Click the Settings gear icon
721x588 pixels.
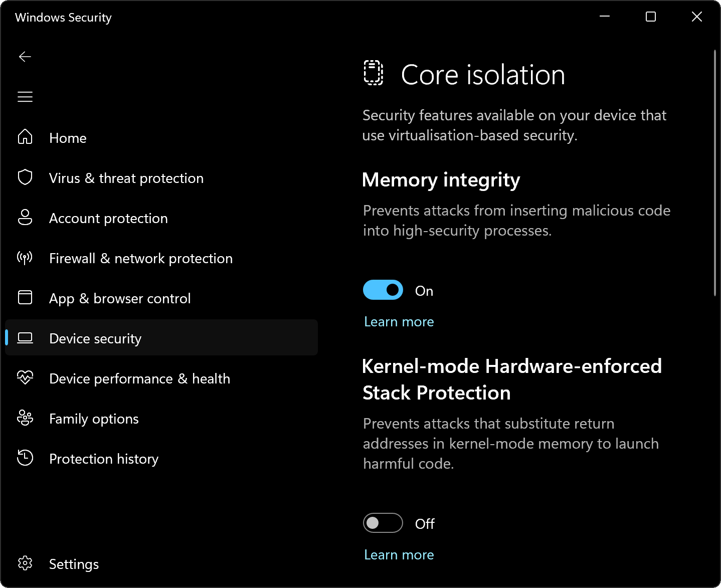click(25, 563)
